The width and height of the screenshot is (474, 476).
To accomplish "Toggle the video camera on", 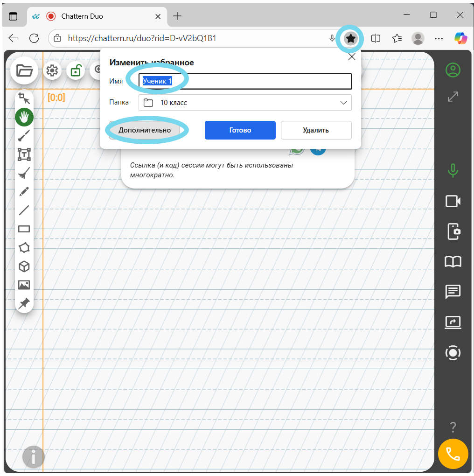I will point(453,201).
